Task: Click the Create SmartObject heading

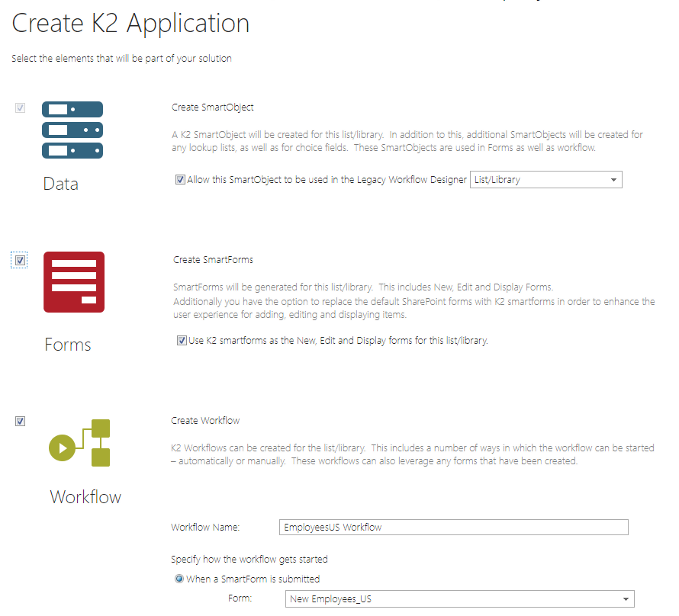Action: coord(213,107)
